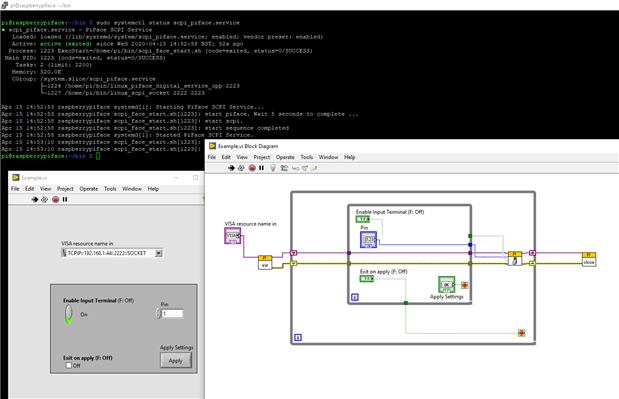The width and height of the screenshot is (619, 399).
Task: Abort execution from Block Diagram toolbar
Action: [x=252, y=168]
